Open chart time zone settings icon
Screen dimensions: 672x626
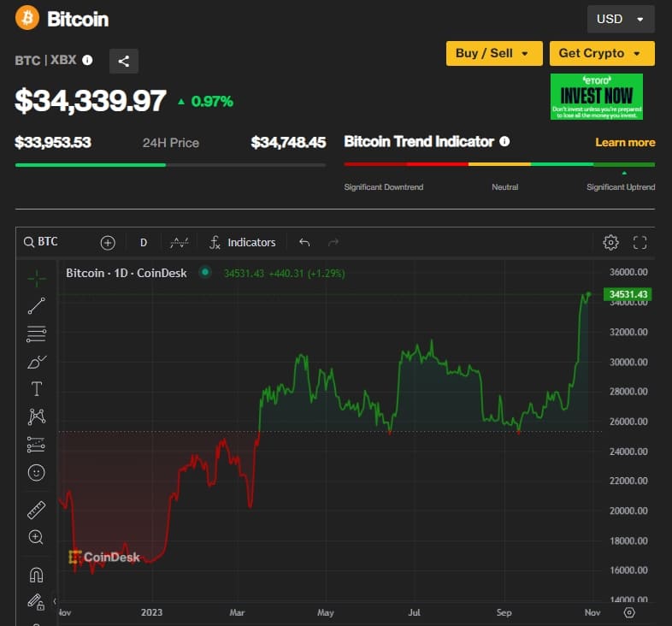pos(629,612)
